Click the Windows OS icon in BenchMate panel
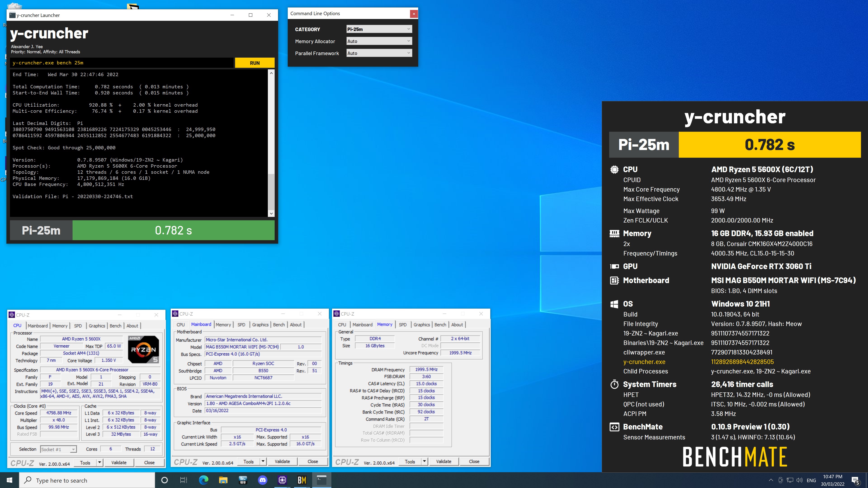Screen dimensions: 868x488 point(614,304)
